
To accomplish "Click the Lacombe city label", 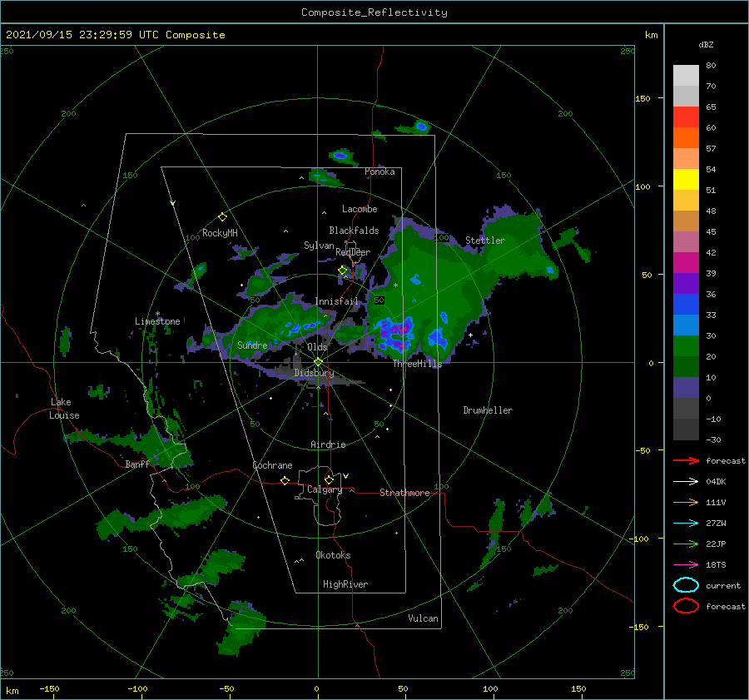I will point(360,209).
